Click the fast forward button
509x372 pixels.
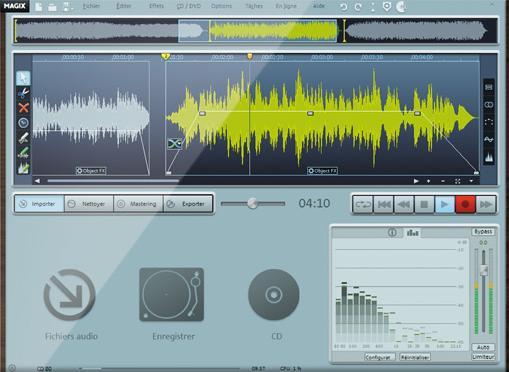485,204
